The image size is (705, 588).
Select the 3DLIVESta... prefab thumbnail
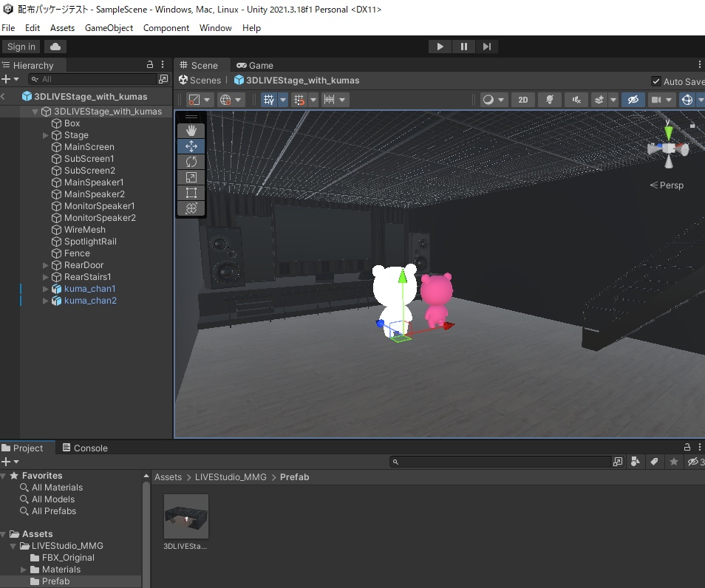[185, 516]
